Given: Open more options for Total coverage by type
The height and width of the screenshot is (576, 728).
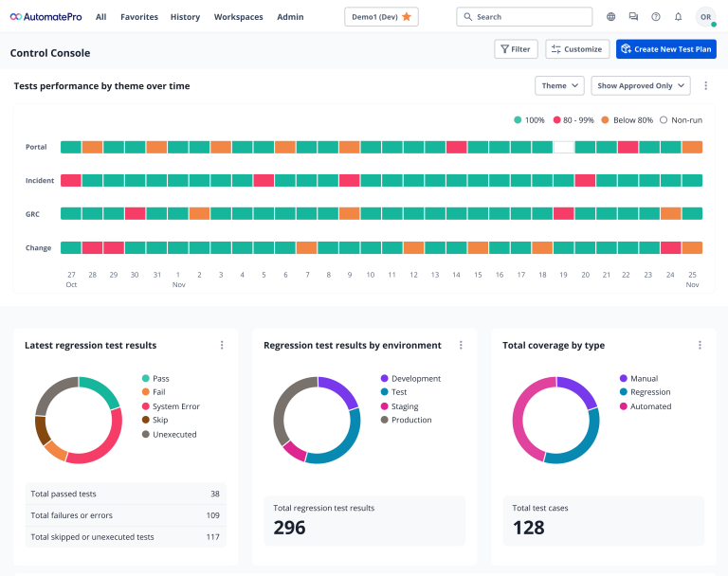Looking at the screenshot, I should coord(700,346).
